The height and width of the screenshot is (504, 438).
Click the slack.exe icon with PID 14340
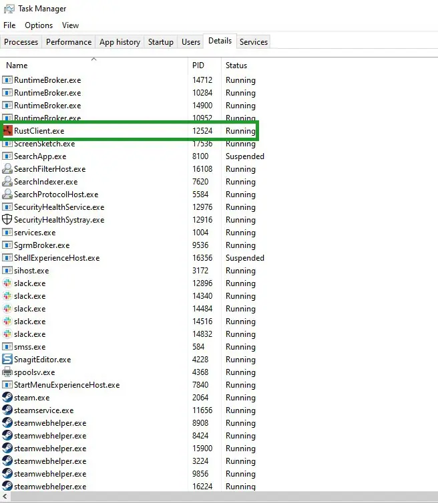coord(7,295)
